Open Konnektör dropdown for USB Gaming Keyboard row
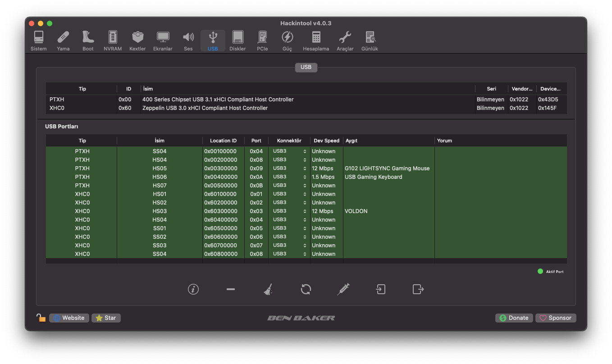This screenshot has height=364, width=612. [289, 177]
